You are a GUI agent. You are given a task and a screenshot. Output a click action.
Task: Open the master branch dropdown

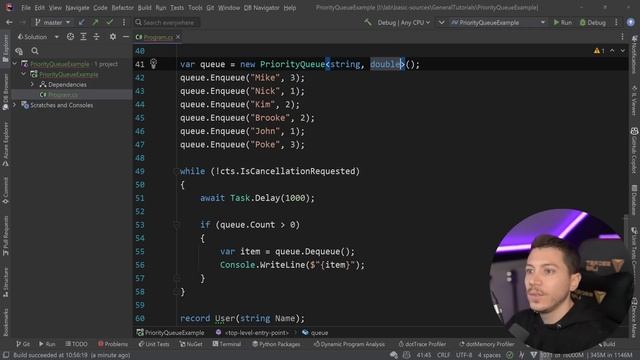53,22
